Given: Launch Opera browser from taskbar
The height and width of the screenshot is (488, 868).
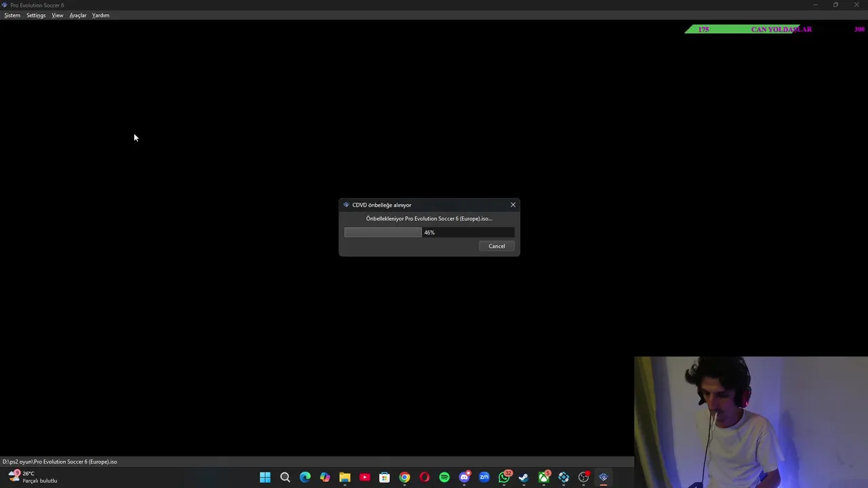Looking at the screenshot, I should 425,477.
